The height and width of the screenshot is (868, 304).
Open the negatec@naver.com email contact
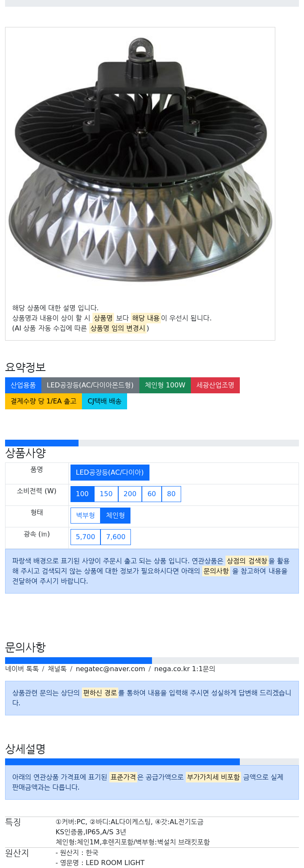click(x=111, y=669)
